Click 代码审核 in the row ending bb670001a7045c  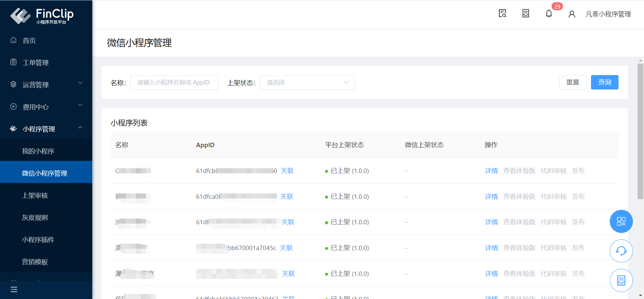click(554, 248)
